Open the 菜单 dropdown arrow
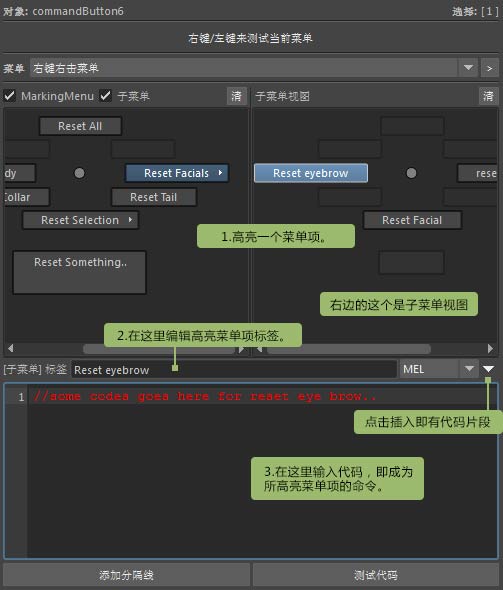This screenshot has width=503, height=590. click(x=468, y=68)
